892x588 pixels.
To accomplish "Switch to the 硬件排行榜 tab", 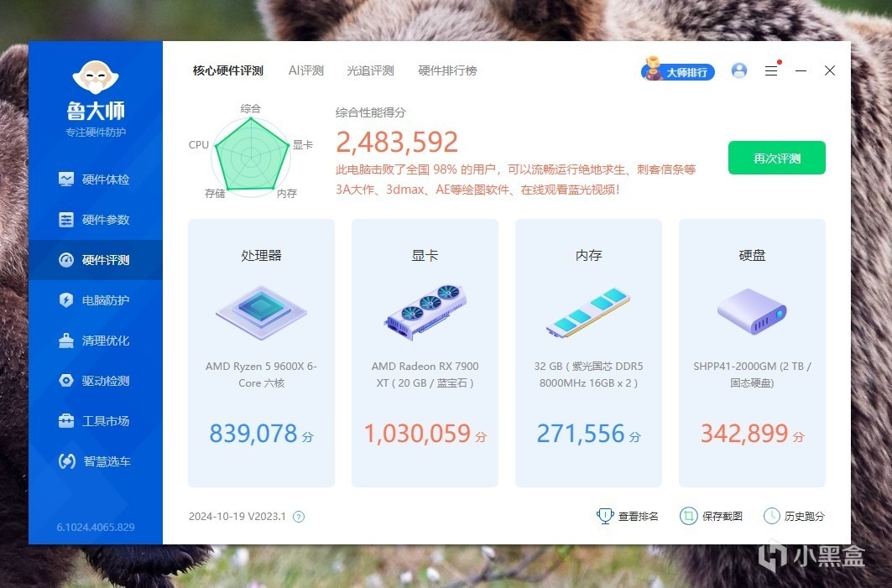I will (447, 70).
